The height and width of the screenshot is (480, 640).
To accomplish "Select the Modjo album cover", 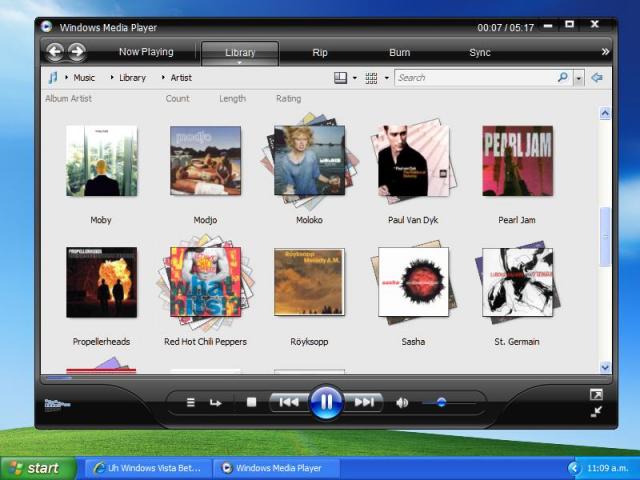I will click(205, 160).
